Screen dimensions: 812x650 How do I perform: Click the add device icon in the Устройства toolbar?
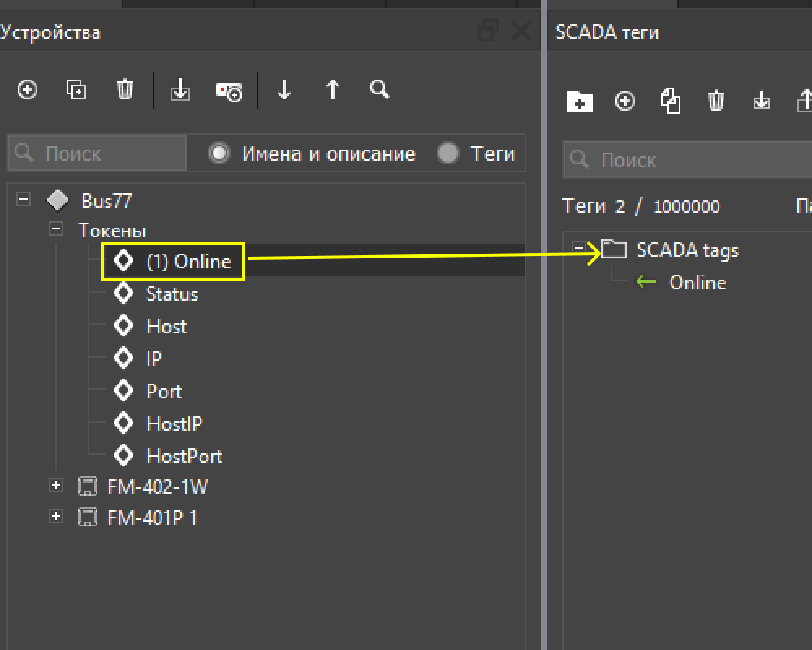click(x=28, y=89)
